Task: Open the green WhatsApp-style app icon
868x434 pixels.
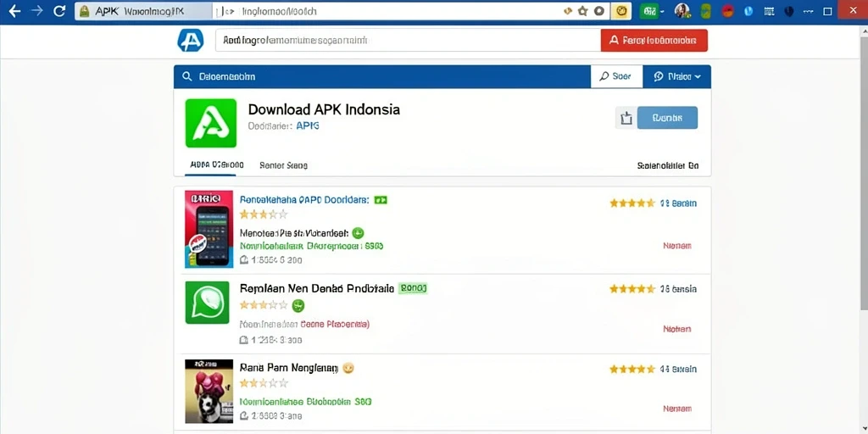Action: [207, 303]
